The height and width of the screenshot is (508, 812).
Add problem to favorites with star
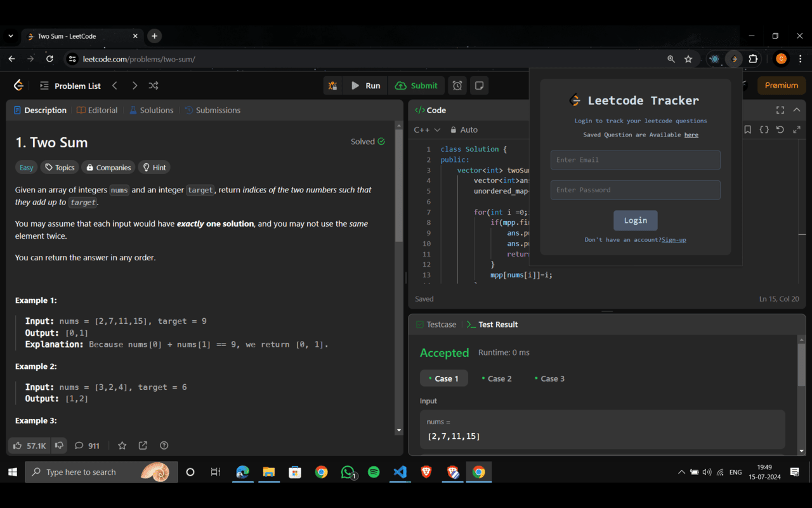(122, 446)
